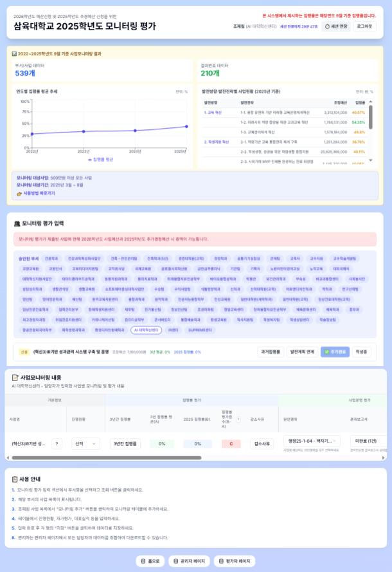Image resolution: width=392 pixels, height=572 pixels.
Task: Click the icon on the 관리자 페이지 button
Action: (x=175, y=561)
